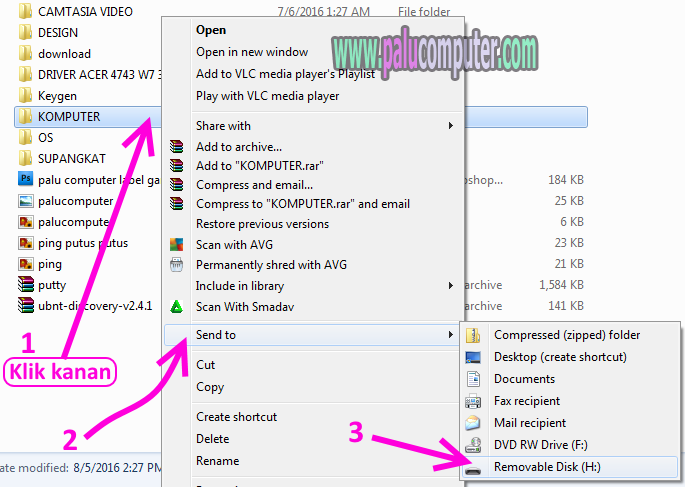
Task: Expand the Send to submenu arrow
Action: [x=450, y=335]
